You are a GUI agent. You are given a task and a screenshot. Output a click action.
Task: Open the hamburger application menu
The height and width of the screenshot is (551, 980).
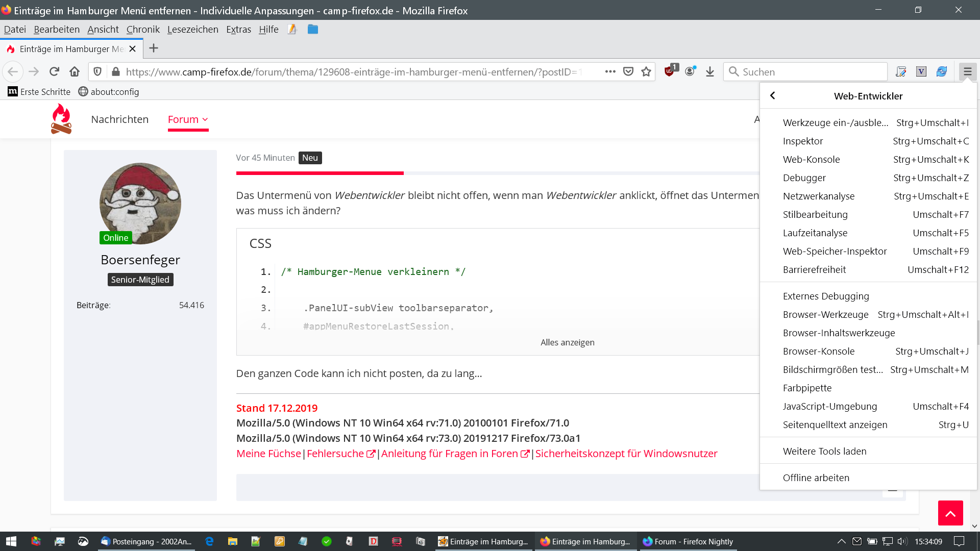967,71
